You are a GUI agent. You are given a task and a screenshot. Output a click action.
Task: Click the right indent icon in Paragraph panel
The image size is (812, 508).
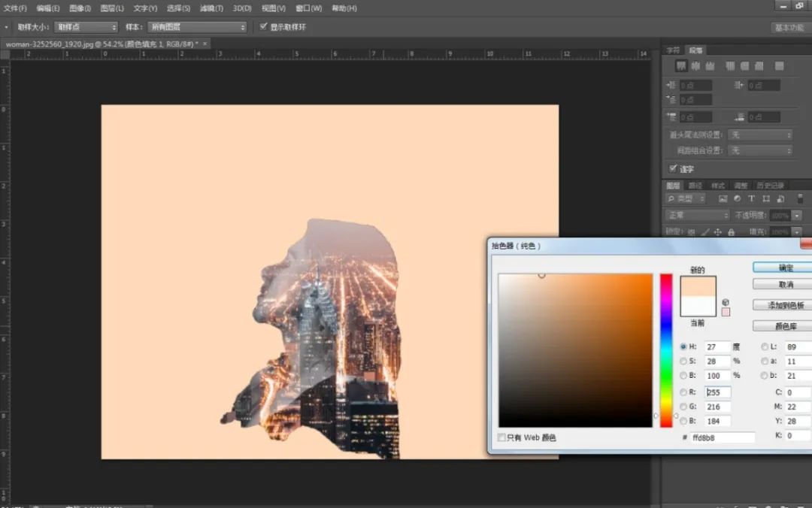(739, 85)
